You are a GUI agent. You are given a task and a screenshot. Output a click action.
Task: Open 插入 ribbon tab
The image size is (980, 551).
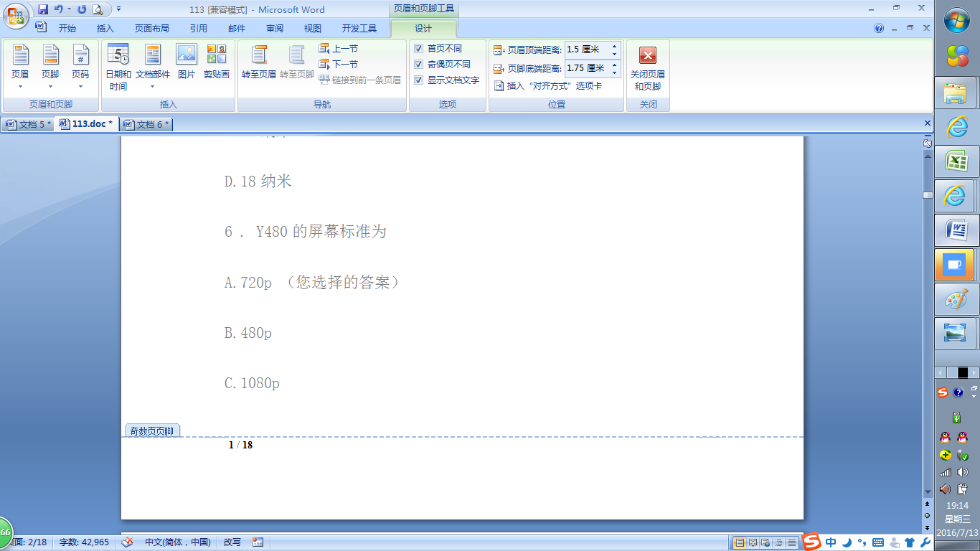pyautogui.click(x=105, y=29)
